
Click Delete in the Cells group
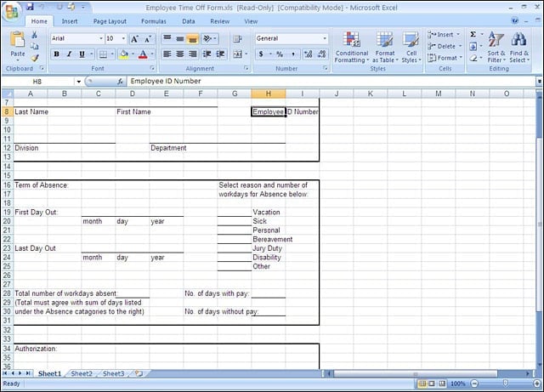pos(445,46)
